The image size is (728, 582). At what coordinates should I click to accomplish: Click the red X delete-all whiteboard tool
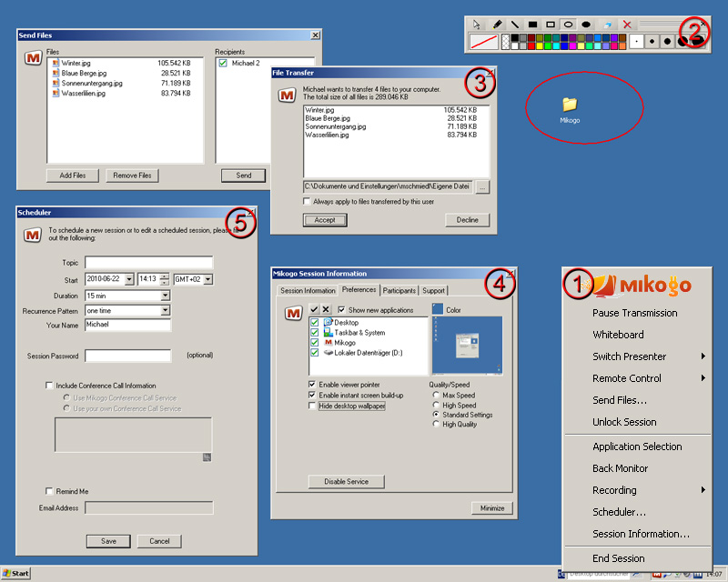[x=627, y=25]
